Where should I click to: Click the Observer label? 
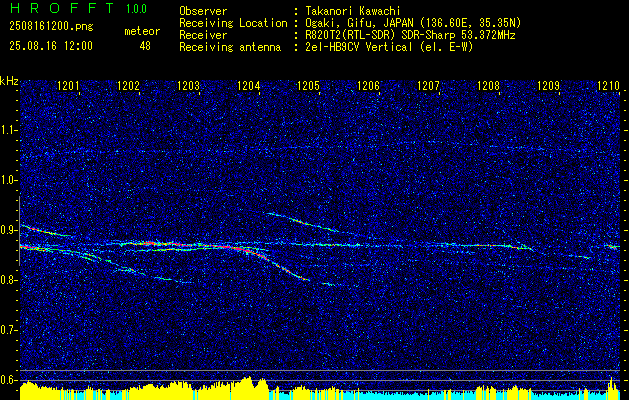pyautogui.click(x=203, y=11)
